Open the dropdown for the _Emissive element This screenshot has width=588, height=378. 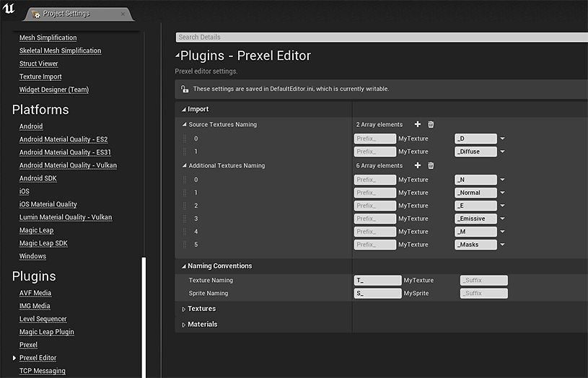click(502, 219)
